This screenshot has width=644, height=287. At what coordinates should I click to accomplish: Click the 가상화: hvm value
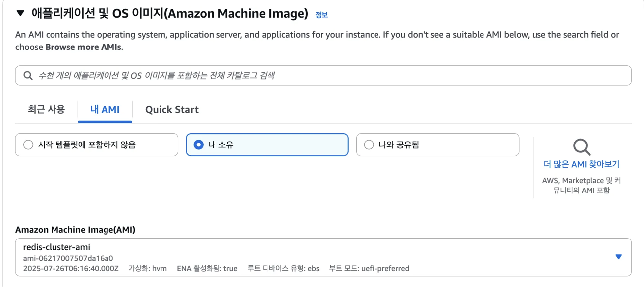coord(148,269)
